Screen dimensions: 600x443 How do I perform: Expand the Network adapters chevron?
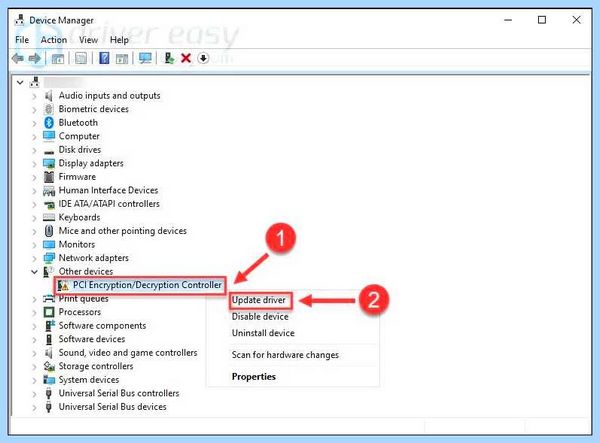(x=34, y=258)
